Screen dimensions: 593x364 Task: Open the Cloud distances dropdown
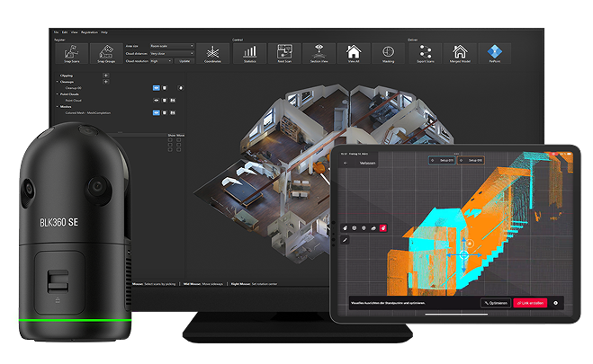(x=171, y=53)
